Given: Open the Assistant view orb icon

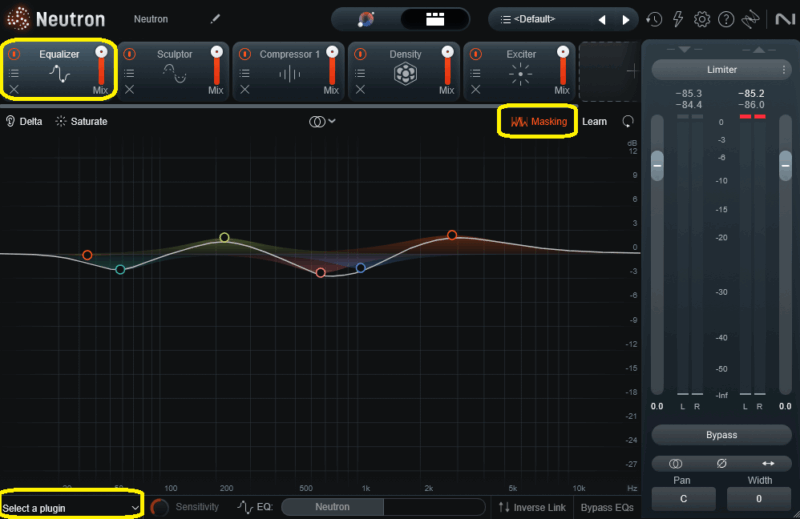Looking at the screenshot, I should click(366, 19).
